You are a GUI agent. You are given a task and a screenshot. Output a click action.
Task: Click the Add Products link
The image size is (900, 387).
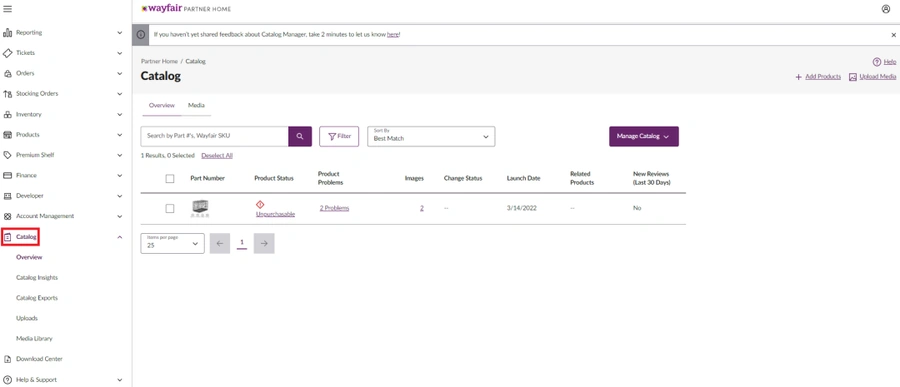823,77
